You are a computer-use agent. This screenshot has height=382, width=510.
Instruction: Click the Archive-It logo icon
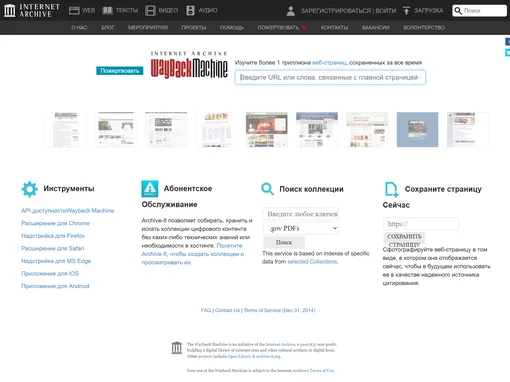click(150, 189)
